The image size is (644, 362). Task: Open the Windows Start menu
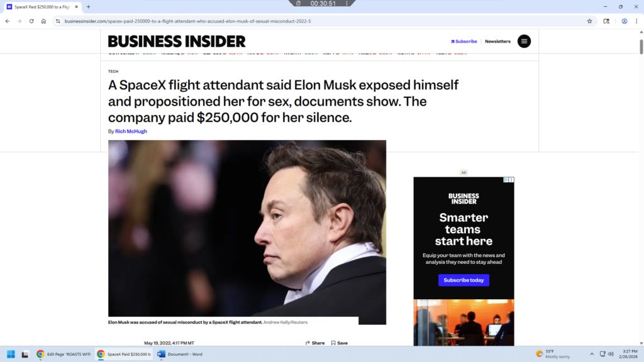11,354
